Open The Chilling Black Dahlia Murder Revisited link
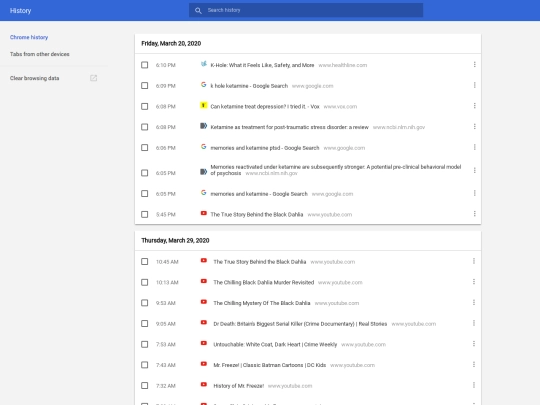540x405 pixels. pos(264,282)
